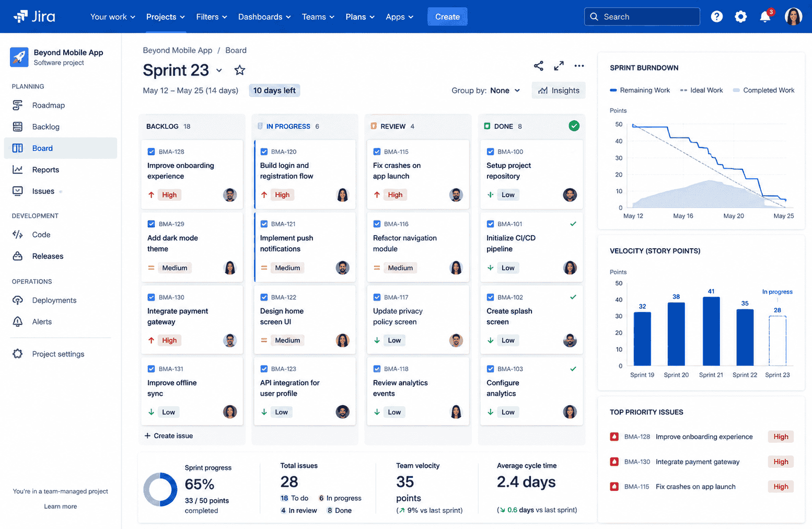Screen dimensions: 812x529
Task: Expand the Filters menu
Action: click(x=212, y=17)
